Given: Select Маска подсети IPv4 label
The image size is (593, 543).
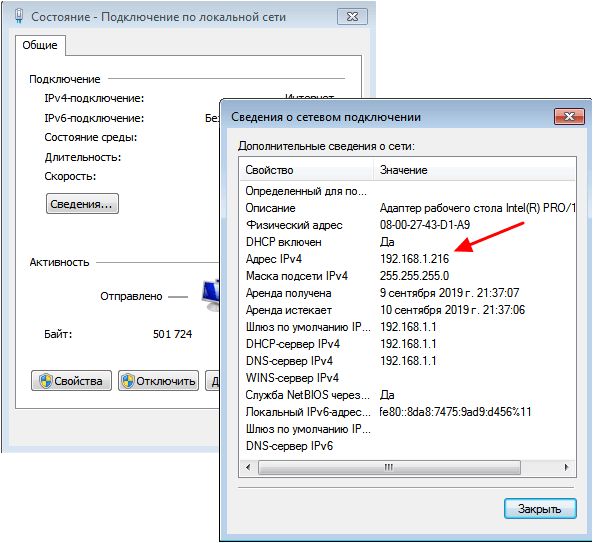Looking at the screenshot, I should point(296,276).
